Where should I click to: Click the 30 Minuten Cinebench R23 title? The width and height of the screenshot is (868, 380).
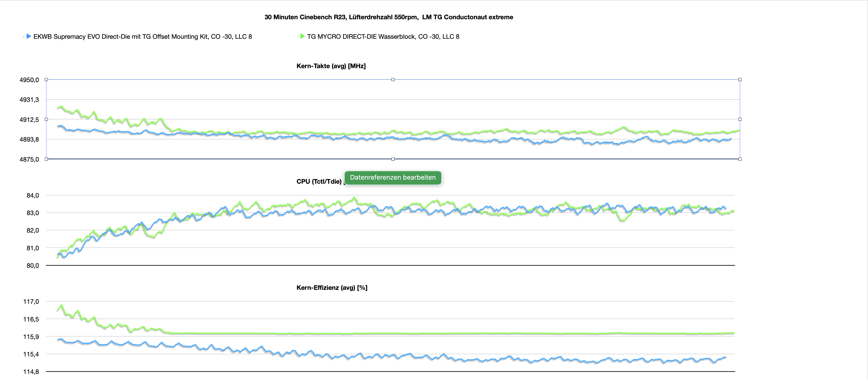click(x=388, y=17)
